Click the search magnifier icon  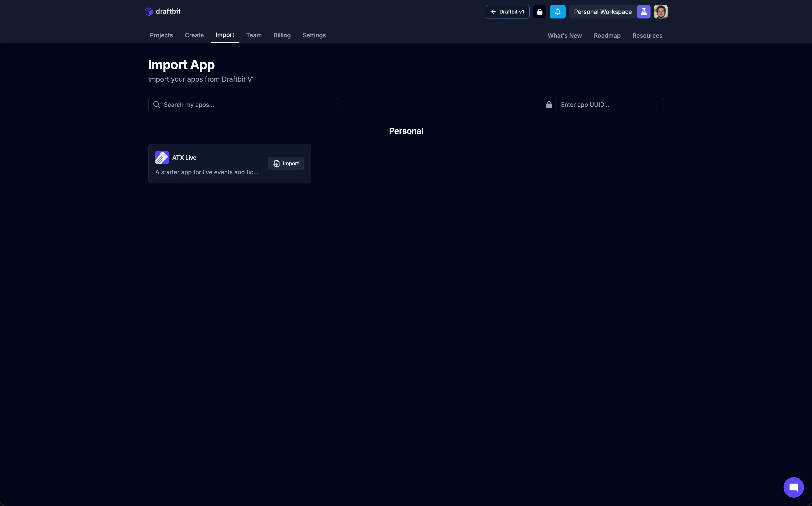[157, 105]
